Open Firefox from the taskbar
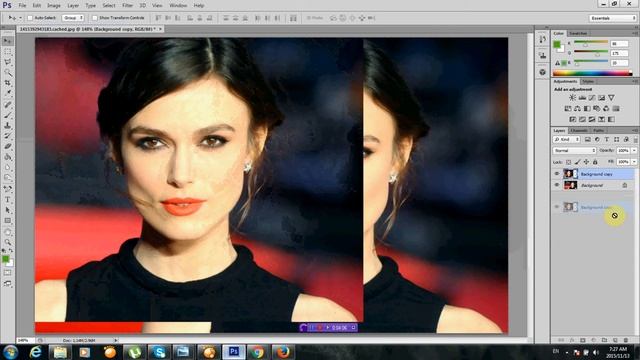The image size is (640, 360). click(x=282, y=352)
